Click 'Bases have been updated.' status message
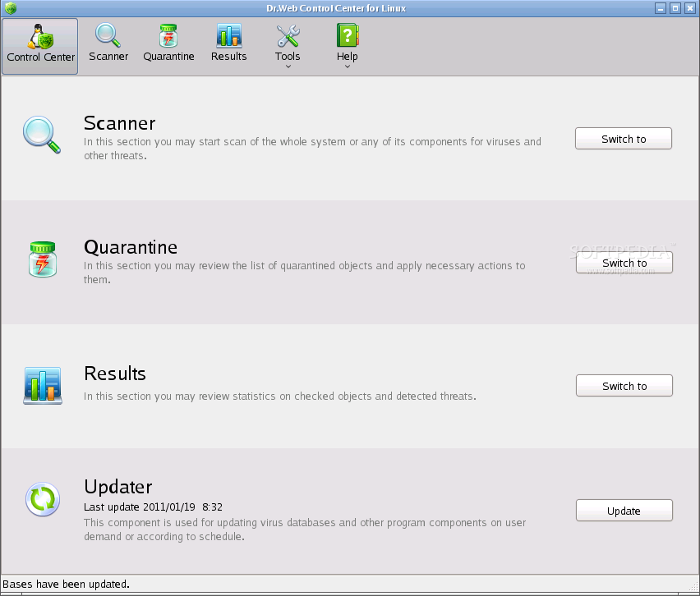The width and height of the screenshot is (700, 596). 66,584
